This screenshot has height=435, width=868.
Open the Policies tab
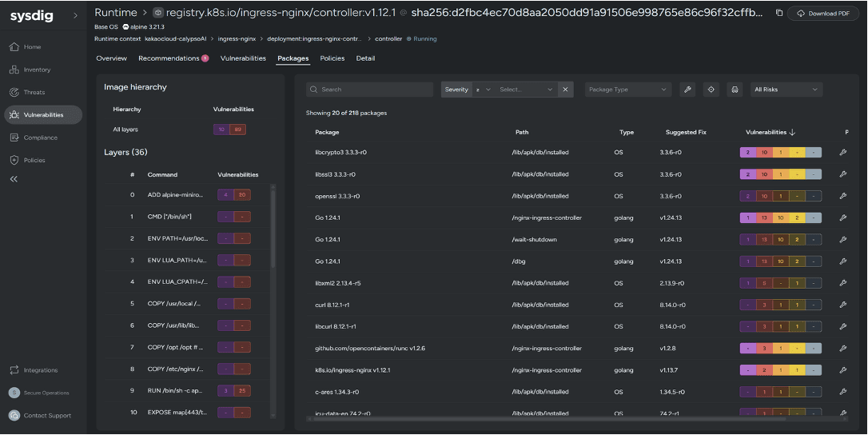[332, 58]
